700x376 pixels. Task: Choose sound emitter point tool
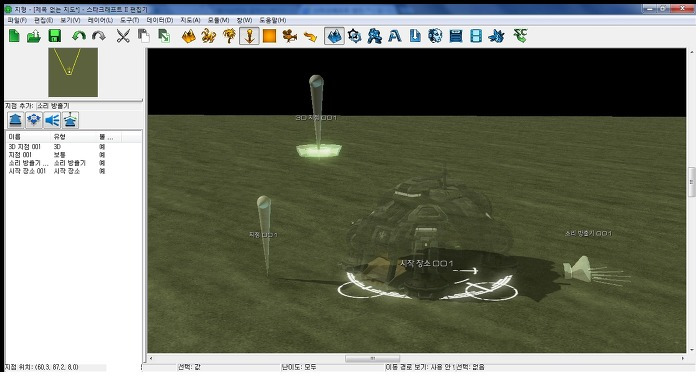coord(52,120)
